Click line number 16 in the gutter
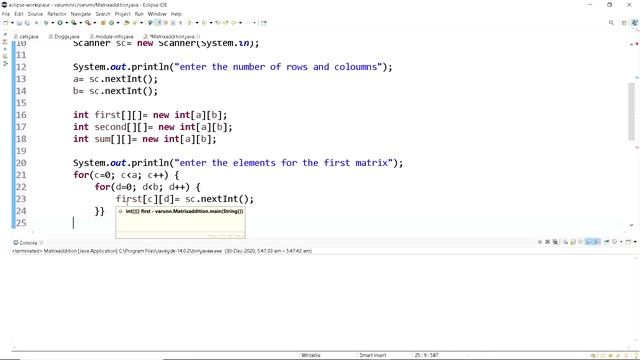Screen dimensions: 640x360 [x=21, y=115]
